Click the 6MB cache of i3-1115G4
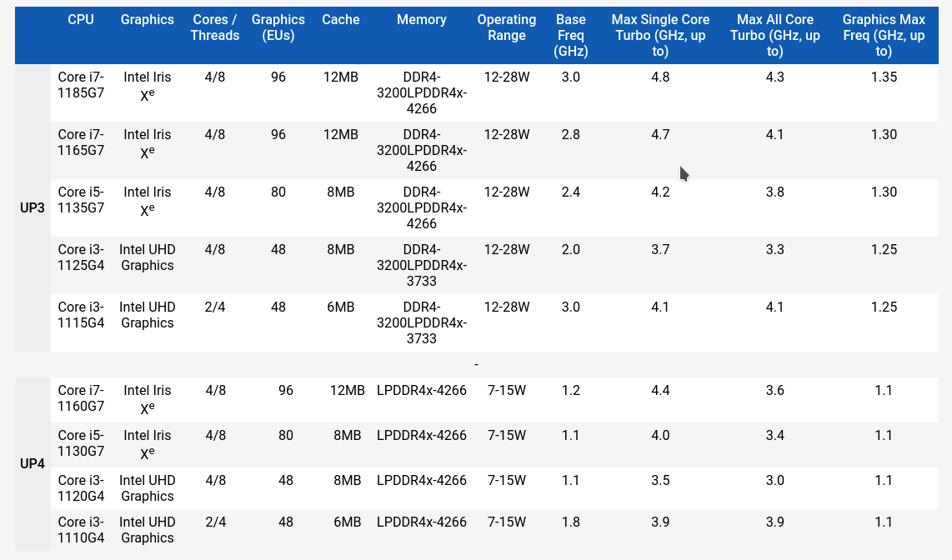Image resolution: width=952 pixels, height=560 pixels. point(341,307)
